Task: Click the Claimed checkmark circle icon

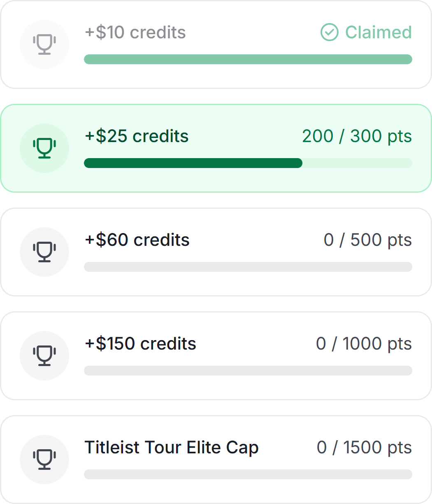Action: click(x=329, y=32)
